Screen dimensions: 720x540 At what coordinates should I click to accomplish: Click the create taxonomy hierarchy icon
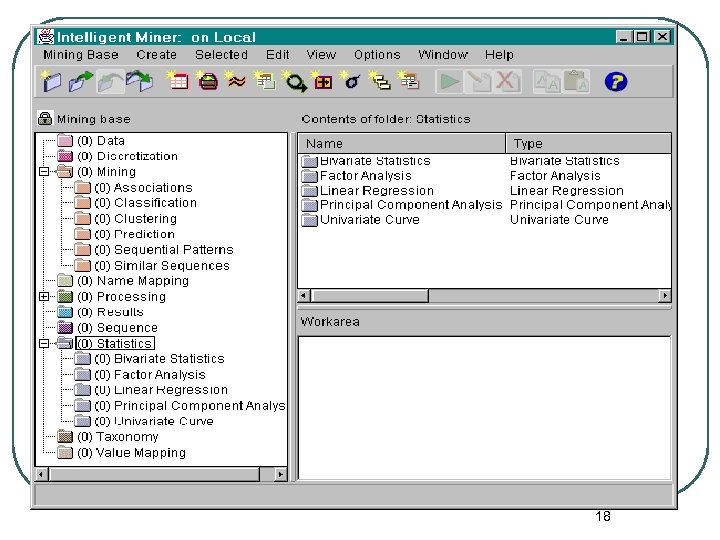pos(380,82)
